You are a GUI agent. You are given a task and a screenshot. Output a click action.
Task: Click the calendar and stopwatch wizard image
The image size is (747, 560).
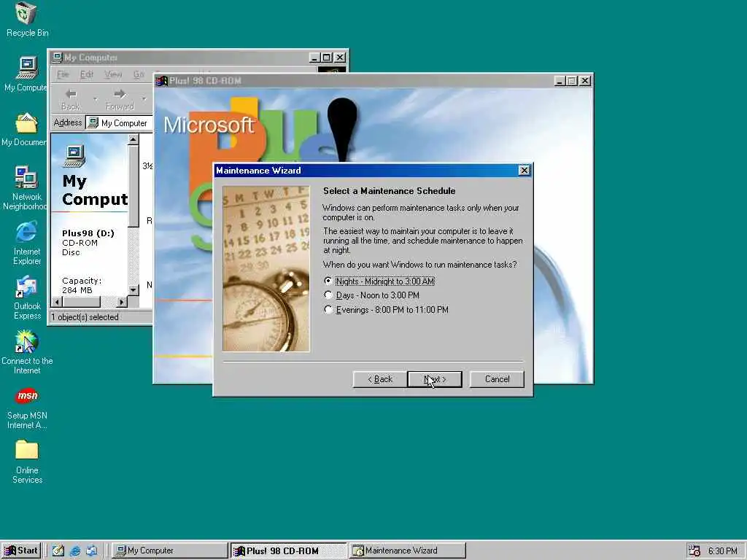tap(266, 268)
